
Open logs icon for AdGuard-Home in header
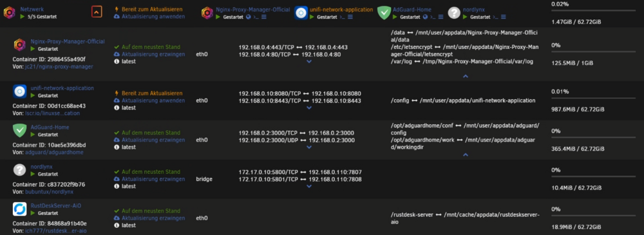[440, 17]
